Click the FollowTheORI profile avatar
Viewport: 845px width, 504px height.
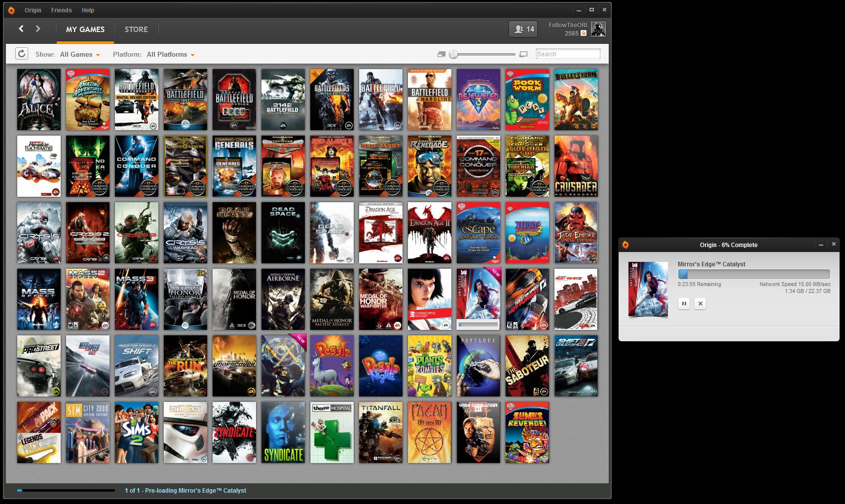click(x=598, y=29)
